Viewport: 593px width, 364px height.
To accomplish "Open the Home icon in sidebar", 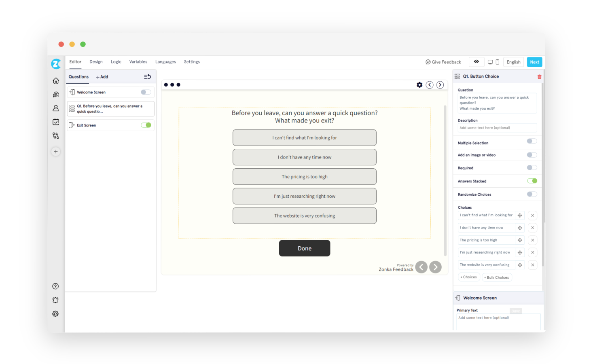I will 56,80.
